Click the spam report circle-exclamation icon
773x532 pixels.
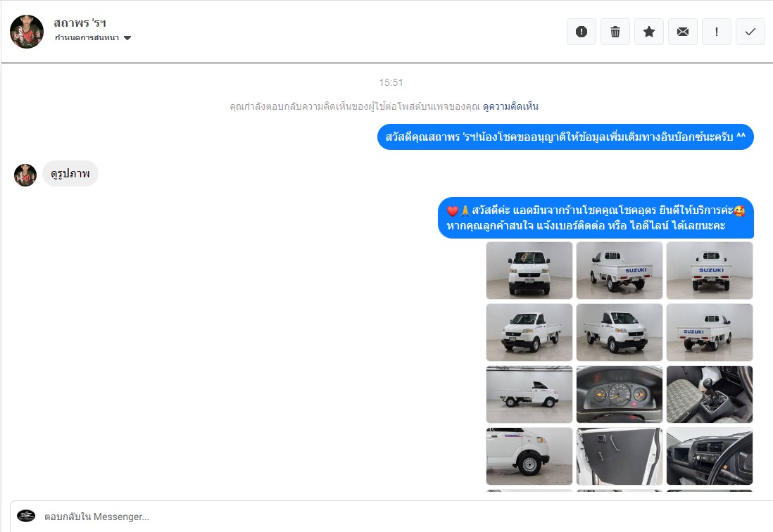tap(582, 32)
